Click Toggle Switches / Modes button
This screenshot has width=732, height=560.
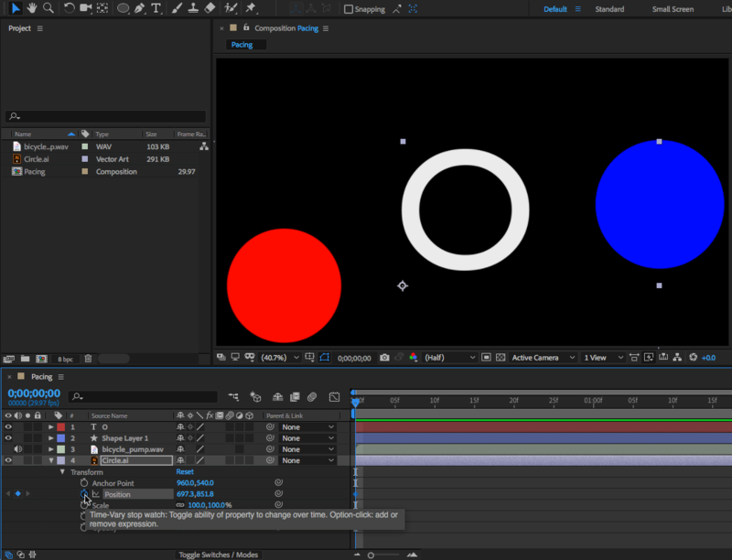click(x=218, y=555)
